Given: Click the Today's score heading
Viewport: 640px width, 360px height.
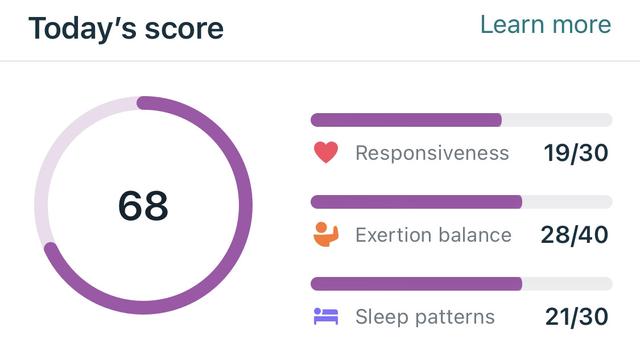Looking at the screenshot, I should [126, 29].
